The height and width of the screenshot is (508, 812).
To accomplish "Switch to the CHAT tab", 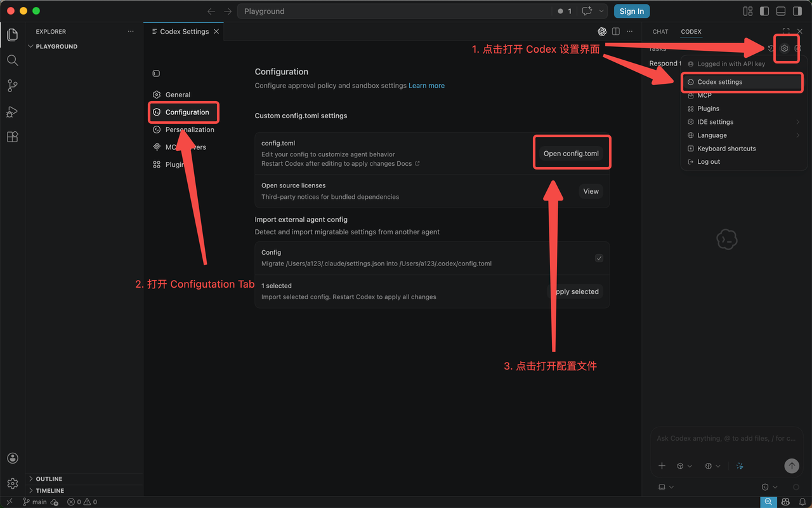I will click(660, 31).
